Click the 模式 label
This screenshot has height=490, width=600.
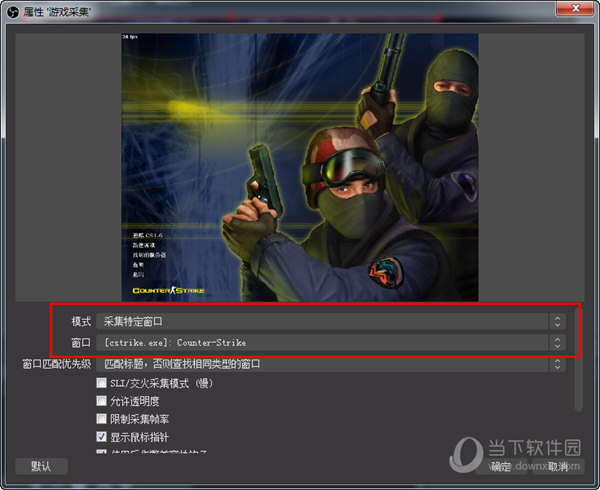tap(82, 321)
